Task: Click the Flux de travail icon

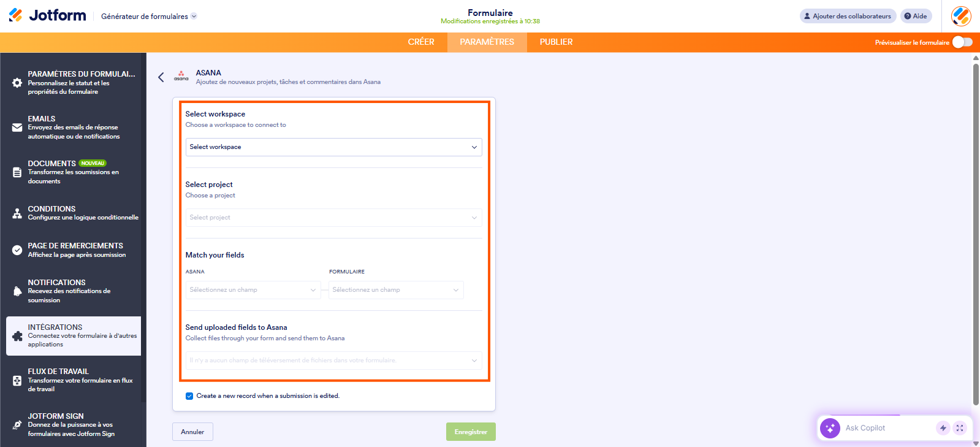Action: 17,380
